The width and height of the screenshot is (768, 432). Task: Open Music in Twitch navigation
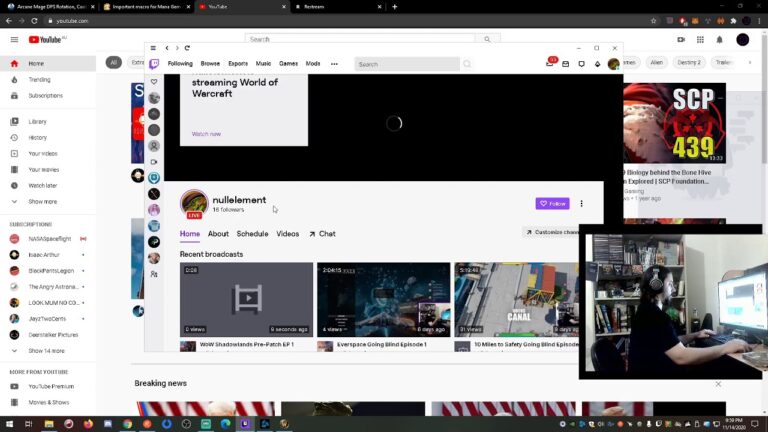click(x=263, y=64)
